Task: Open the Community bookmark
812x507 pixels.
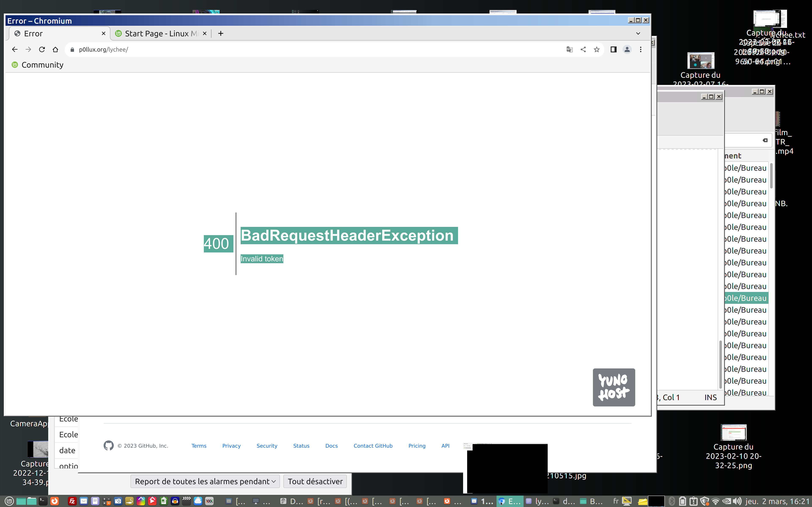Action: click(x=38, y=65)
